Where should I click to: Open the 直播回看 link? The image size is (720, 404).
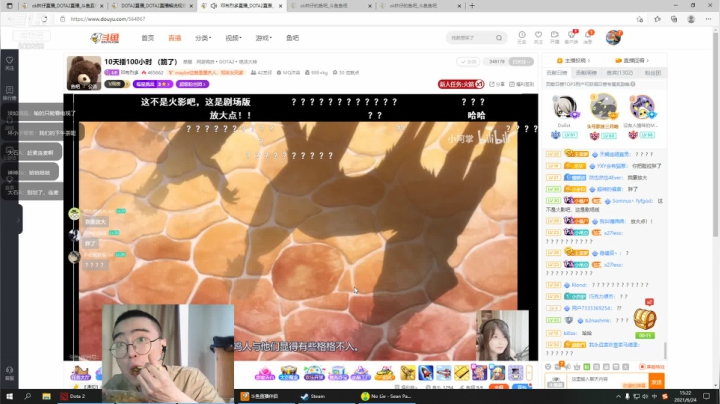632,60
